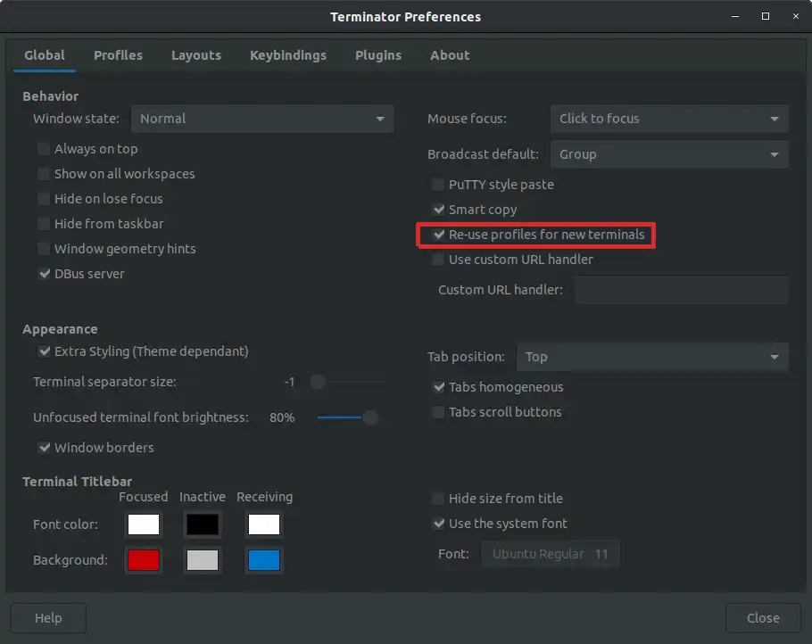Uncheck Window borders
Image resolution: width=812 pixels, height=644 pixels.
coord(44,448)
